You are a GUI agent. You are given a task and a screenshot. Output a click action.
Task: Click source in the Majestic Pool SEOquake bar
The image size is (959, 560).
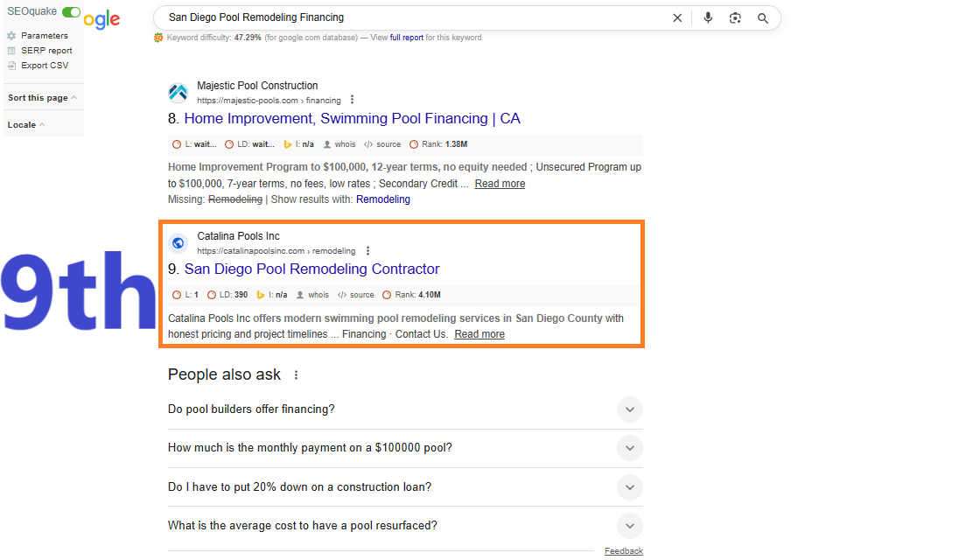tap(382, 144)
